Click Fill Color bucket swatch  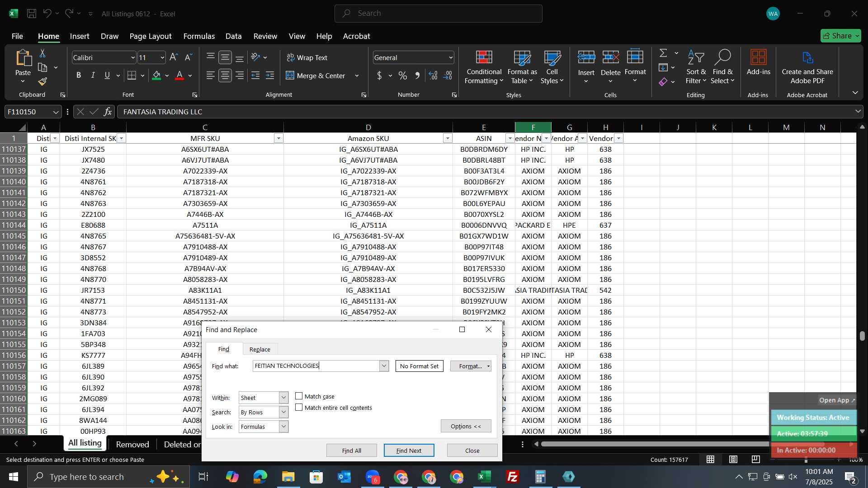(x=156, y=75)
